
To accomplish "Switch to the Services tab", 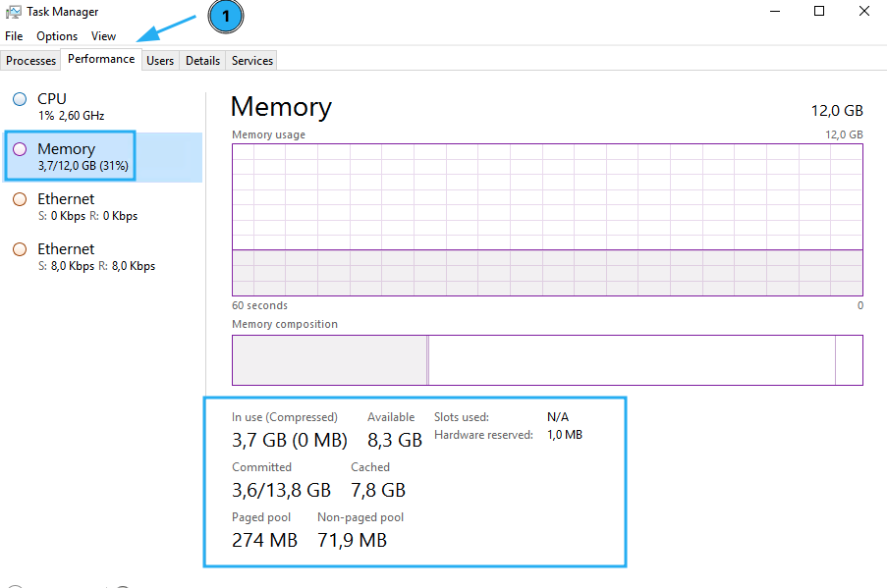I will (250, 60).
